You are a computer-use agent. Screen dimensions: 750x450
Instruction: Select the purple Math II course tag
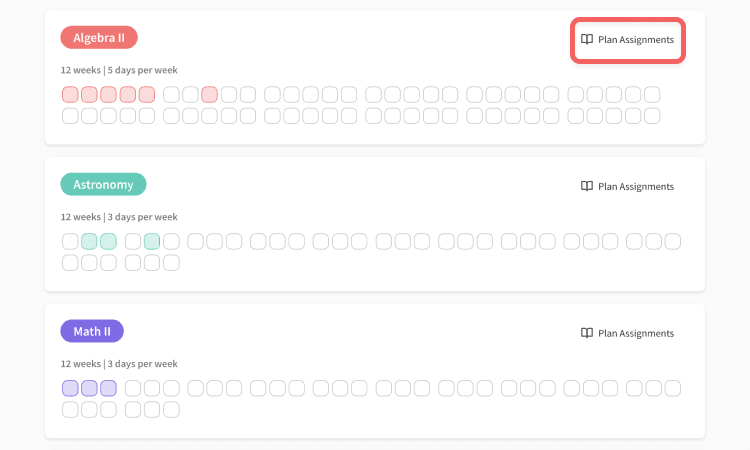pyautogui.click(x=92, y=331)
